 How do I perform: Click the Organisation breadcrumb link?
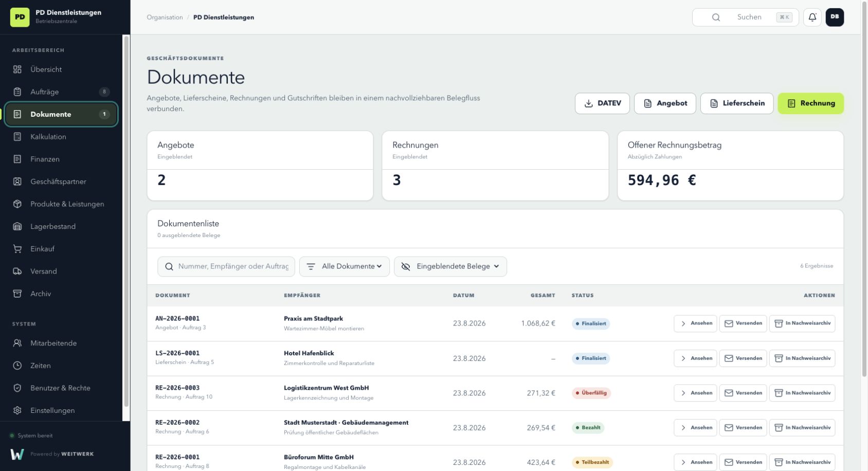[165, 17]
